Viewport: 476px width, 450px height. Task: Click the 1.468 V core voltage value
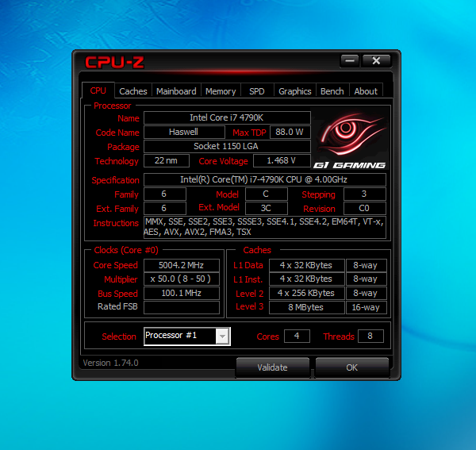(x=282, y=160)
